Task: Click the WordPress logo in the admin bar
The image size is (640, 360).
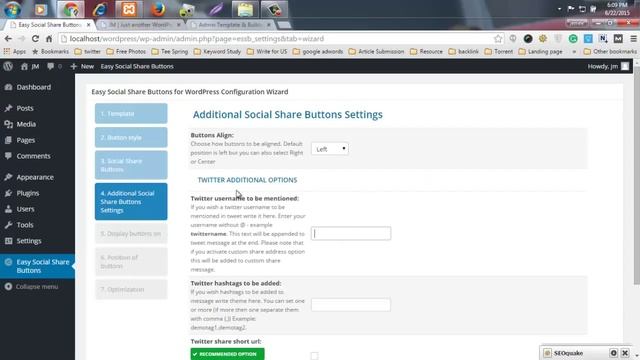Action: (8, 66)
